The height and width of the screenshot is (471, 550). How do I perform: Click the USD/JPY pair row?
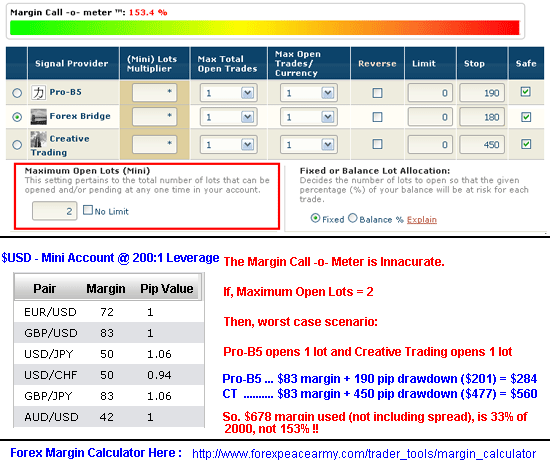[x=109, y=354]
